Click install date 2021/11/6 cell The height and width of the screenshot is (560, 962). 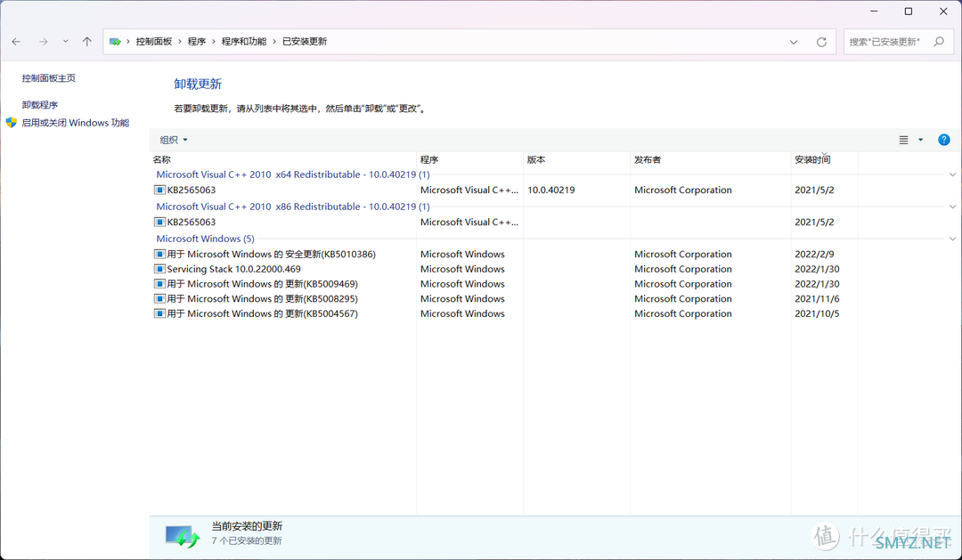pos(817,299)
